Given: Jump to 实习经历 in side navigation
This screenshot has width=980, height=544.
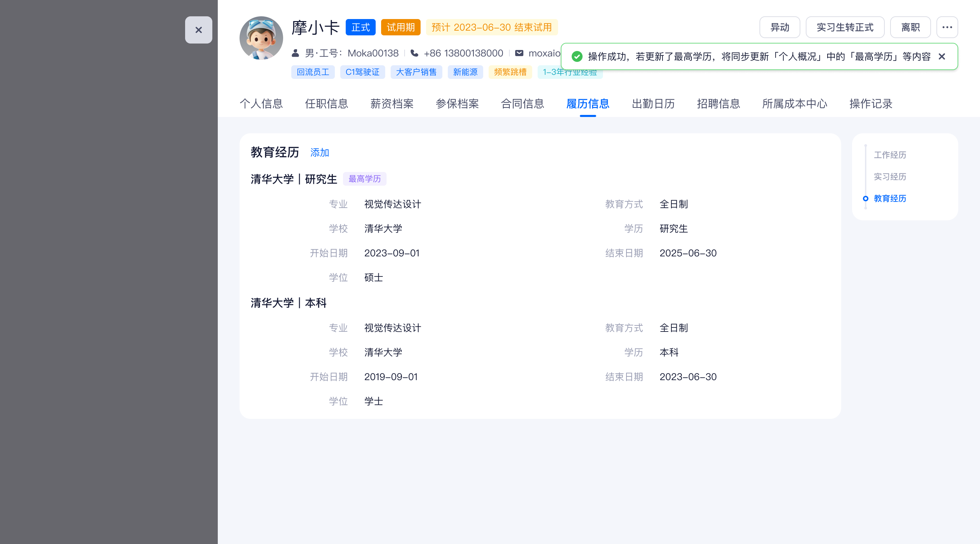Looking at the screenshot, I should point(889,177).
